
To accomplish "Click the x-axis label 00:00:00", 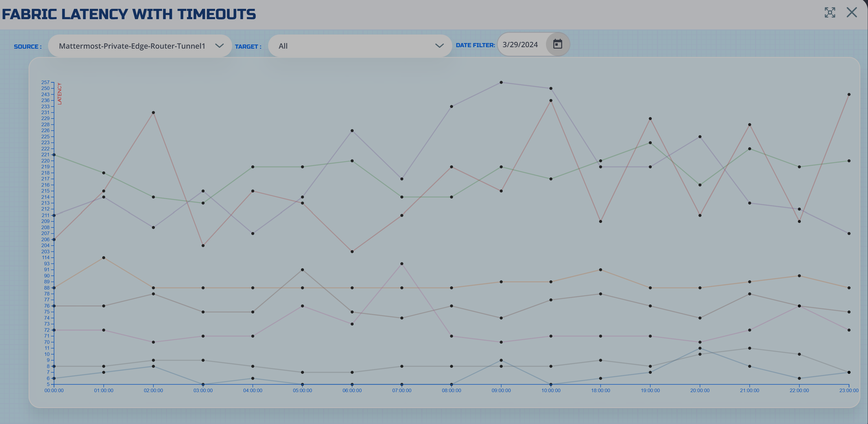I will 54,391.
